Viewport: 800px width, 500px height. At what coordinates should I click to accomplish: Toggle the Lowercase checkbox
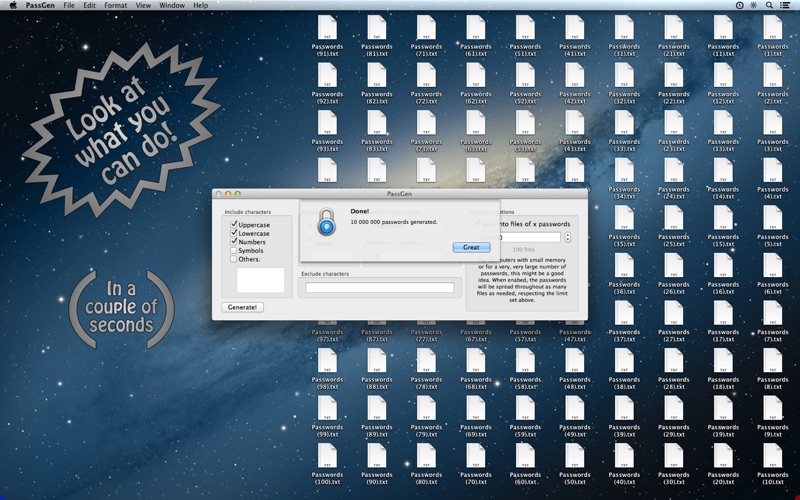tap(234, 233)
